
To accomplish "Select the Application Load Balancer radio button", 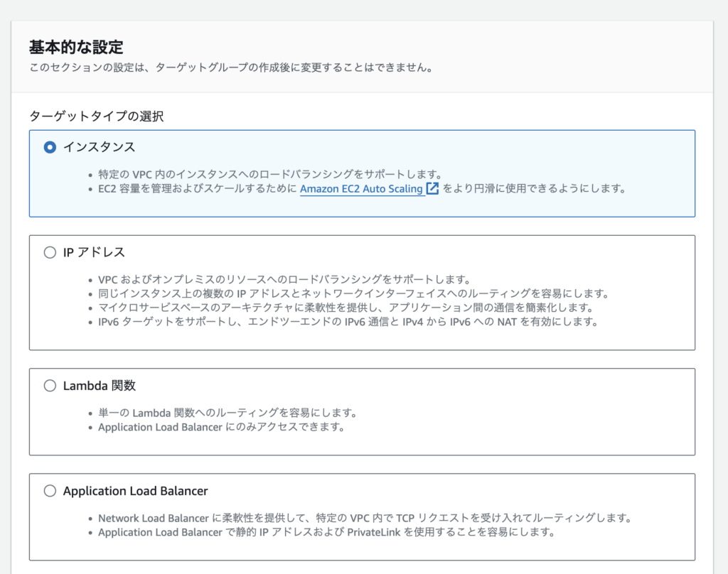I will click(50, 491).
